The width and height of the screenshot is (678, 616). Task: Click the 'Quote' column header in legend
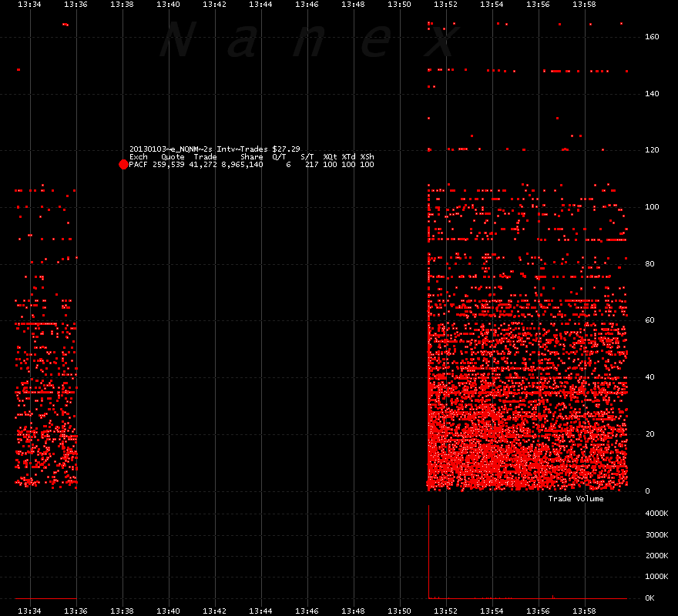pos(173,157)
